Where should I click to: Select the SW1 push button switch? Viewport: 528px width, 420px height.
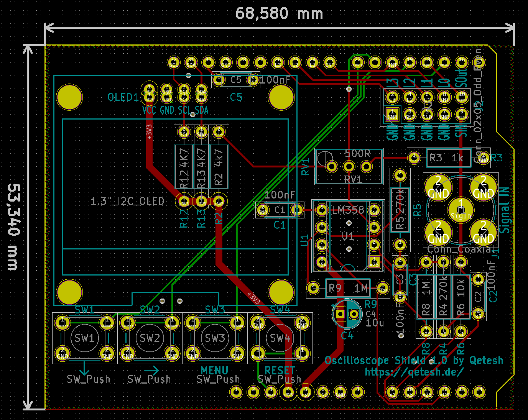point(85,338)
